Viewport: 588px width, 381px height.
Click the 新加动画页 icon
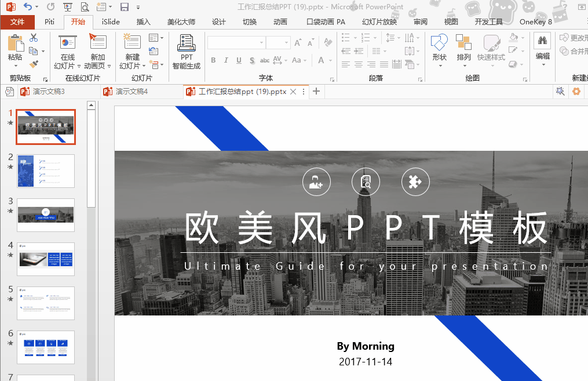point(97,52)
